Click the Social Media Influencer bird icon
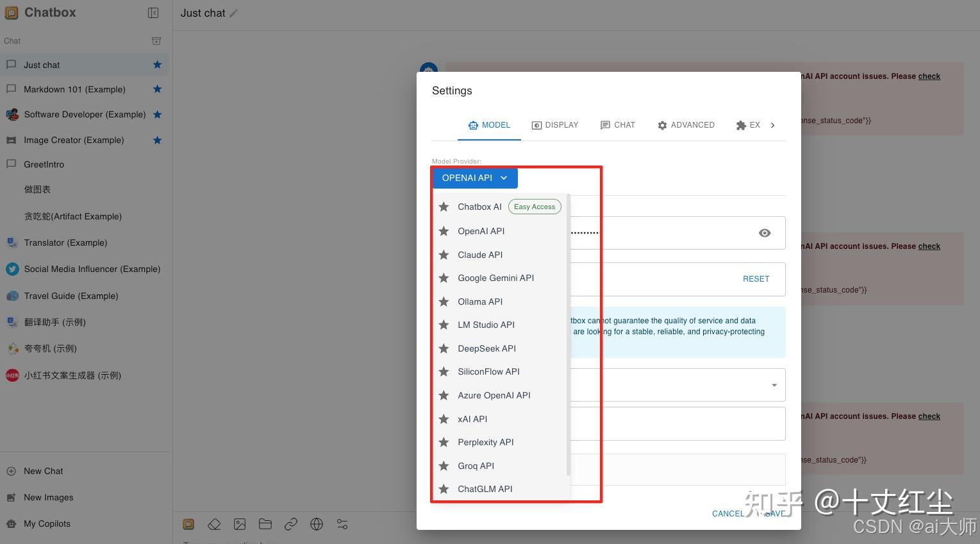 [12, 269]
